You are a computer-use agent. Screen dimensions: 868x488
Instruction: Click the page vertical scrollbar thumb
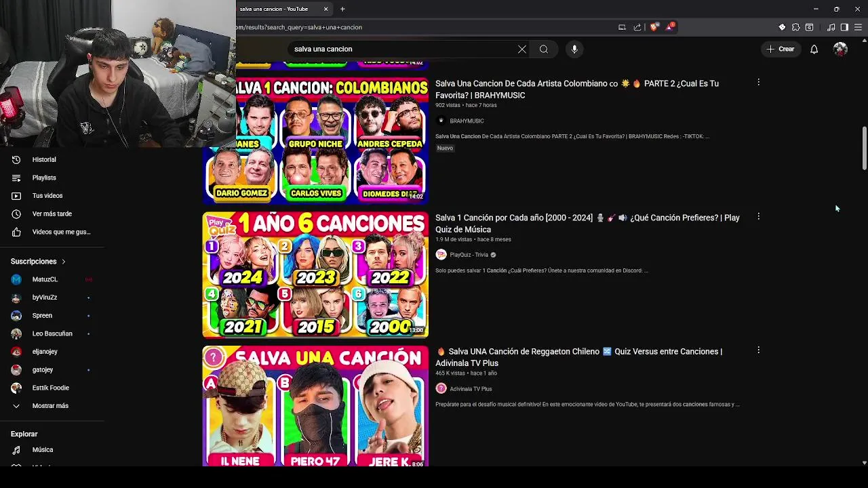864,148
